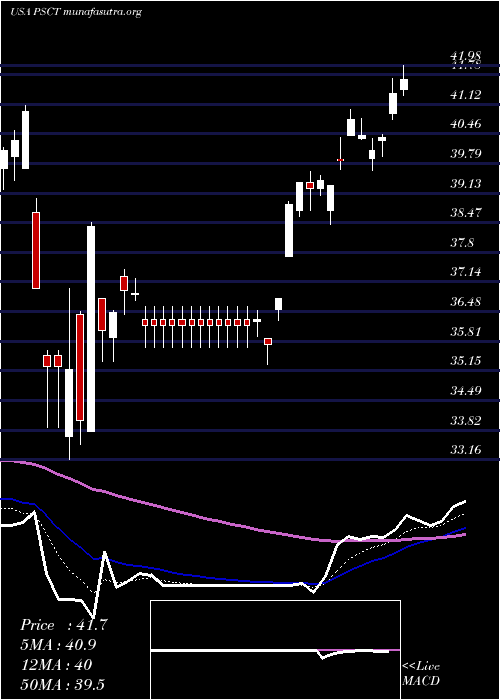Click the 35.15 price axis label
This screenshot has width=500, height=700.
pyautogui.click(x=466, y=361)
